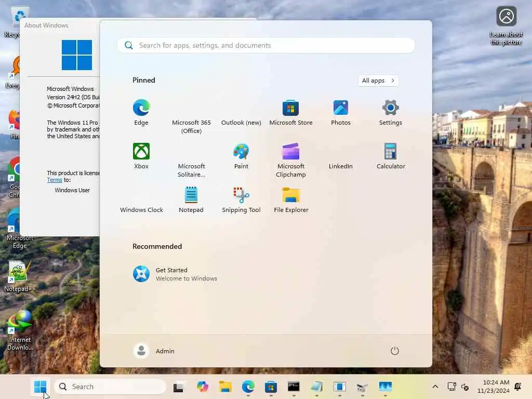
Task: Launch Copilot from taskbar
Action: [202, 387]
